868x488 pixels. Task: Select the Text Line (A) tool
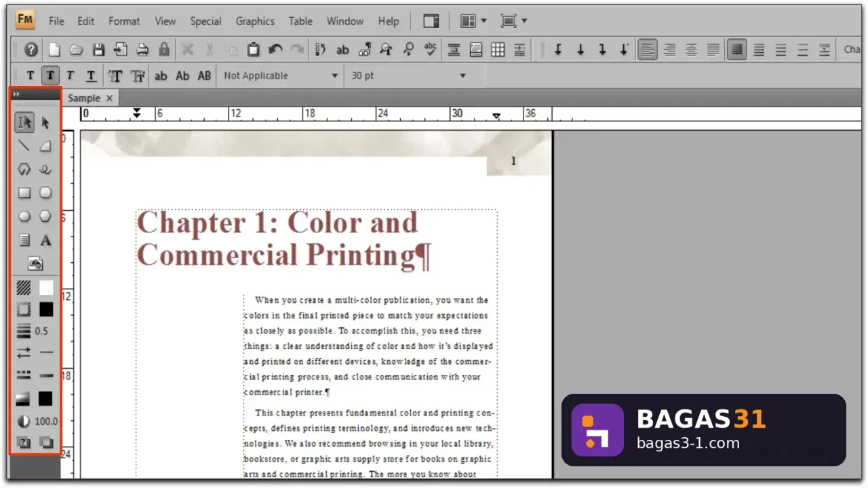(45, 240)
